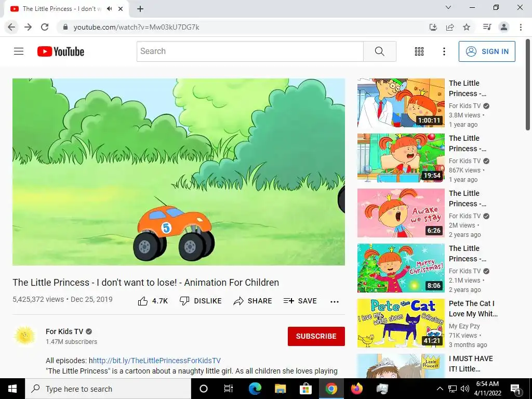Open Chrome media control icon
The height and width of the screenshot is (399, 532).
(487, 27)
